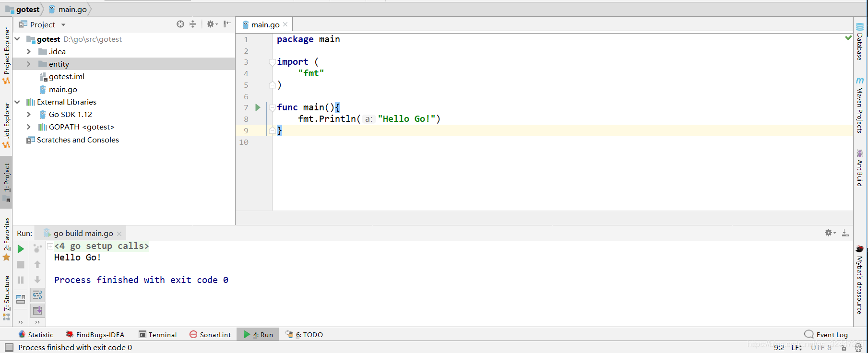This screenshot has width=868, height=353.
Task: Open Run panel settings gear
Action: (x=830, y=233)
